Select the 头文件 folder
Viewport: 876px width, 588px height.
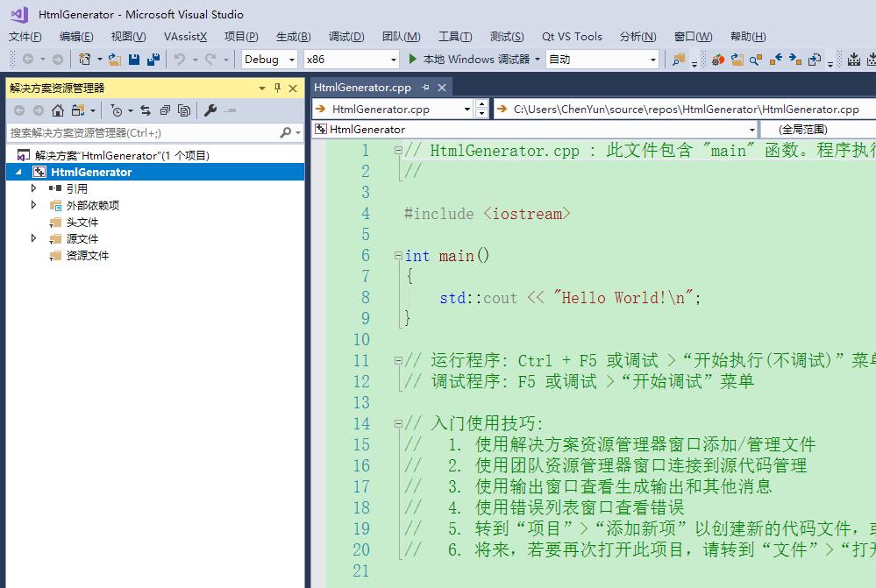82,223
